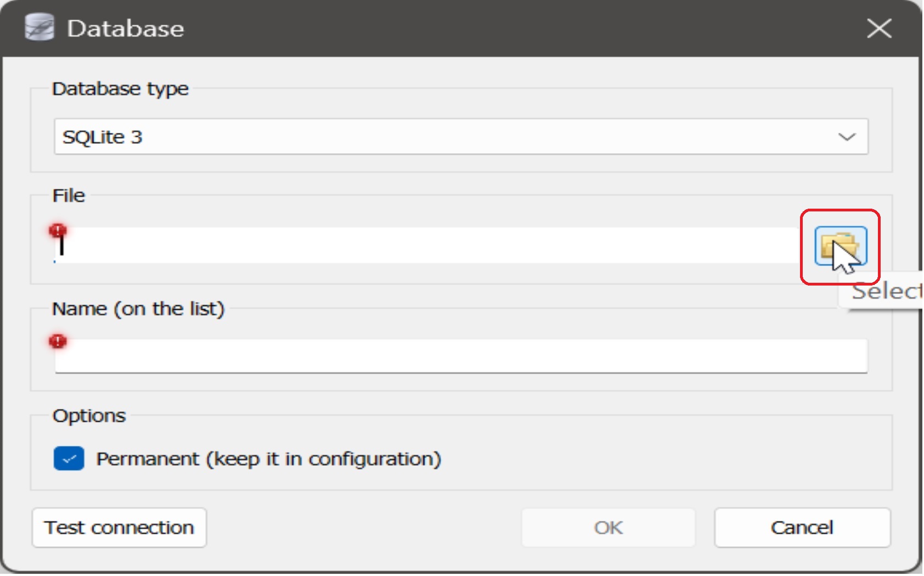Click the red error indicator on File field
Image resolution: width=924 pixels, height=576 pixels.
click(x=58, y=231)
